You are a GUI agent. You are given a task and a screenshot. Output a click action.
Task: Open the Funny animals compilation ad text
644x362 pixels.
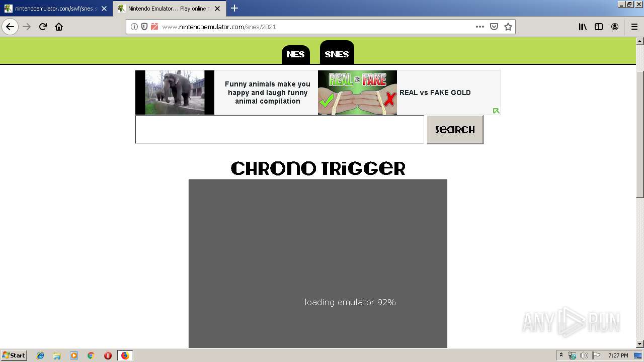(x=268, y=93)
